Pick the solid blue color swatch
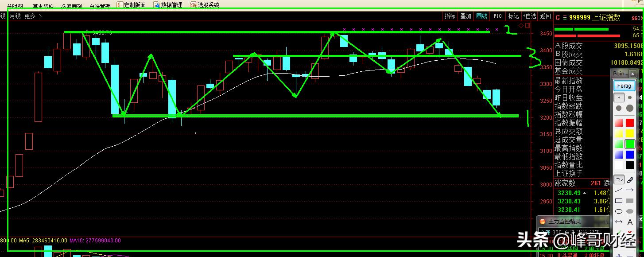Screen dimensions: 644x257 [x=630, y=155]
